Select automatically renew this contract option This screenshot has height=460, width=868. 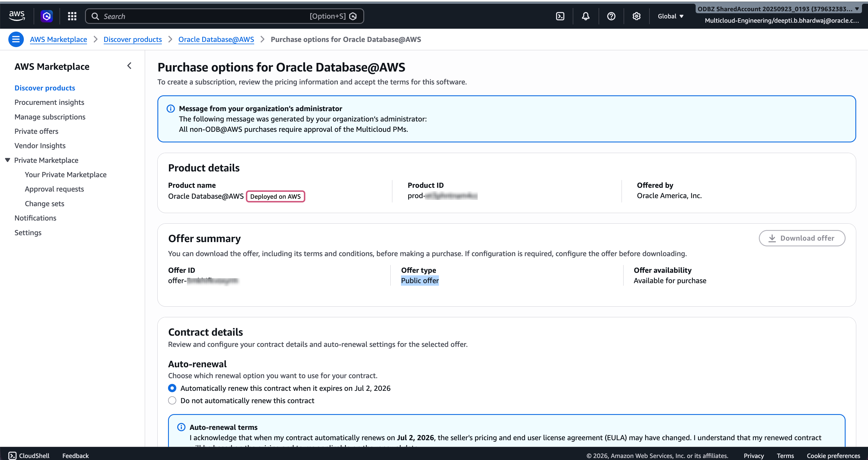coord(172,388)
